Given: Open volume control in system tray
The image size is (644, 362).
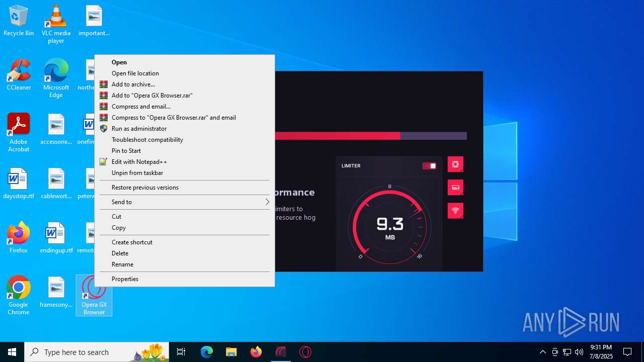Looking at the screenshot, I should pyautogui.click(x=579, y=352).
